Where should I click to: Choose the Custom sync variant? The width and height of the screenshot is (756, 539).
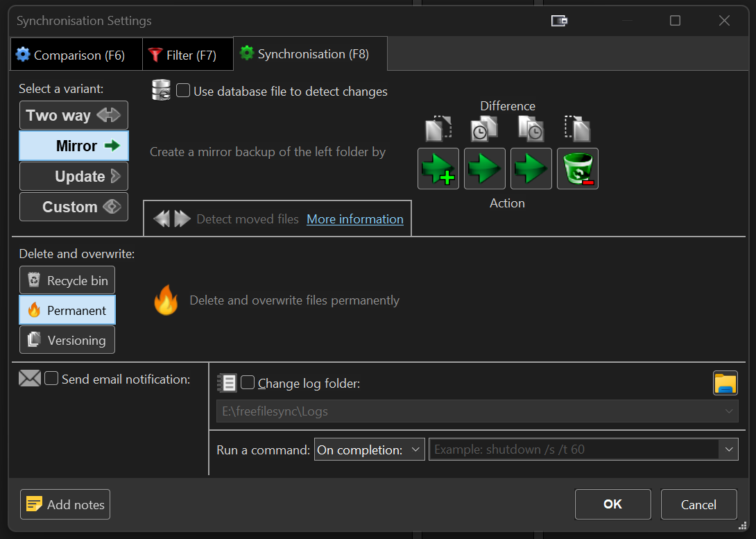coord(74,207)
